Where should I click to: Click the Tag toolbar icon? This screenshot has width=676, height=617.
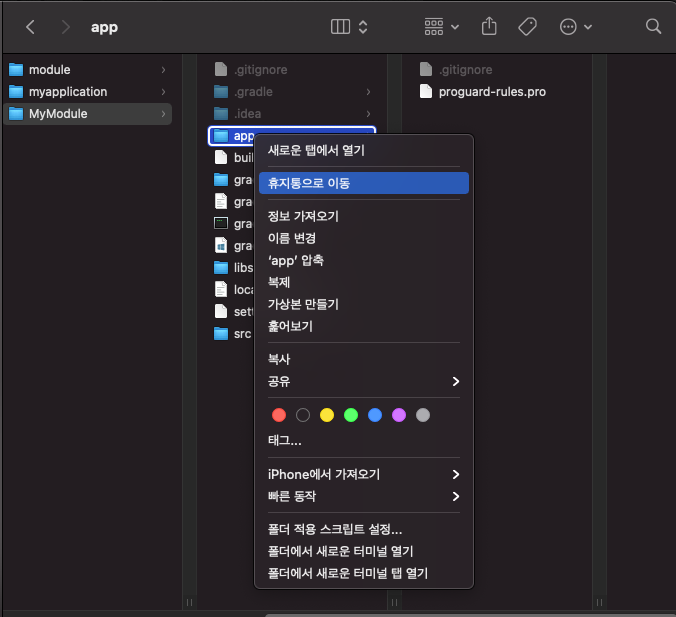click(x=527, y=27)
